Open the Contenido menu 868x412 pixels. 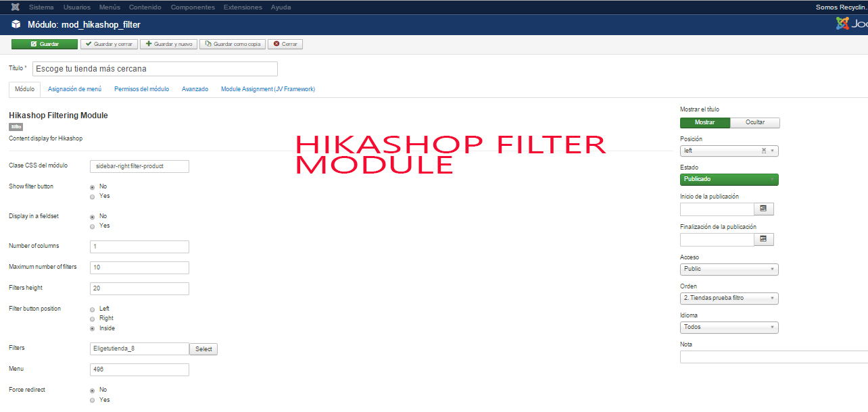click(145, 7)
